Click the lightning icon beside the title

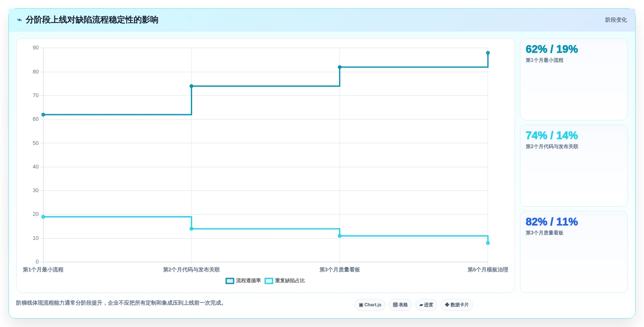click(19, 20)
